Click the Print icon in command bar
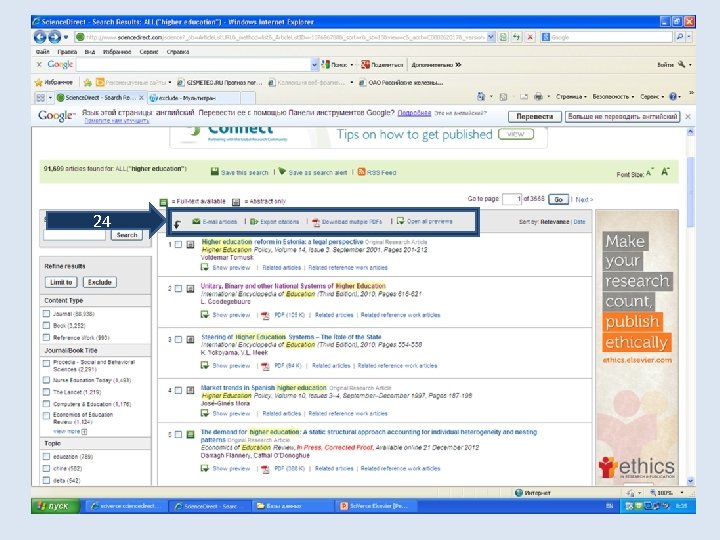 click(538, 96)
